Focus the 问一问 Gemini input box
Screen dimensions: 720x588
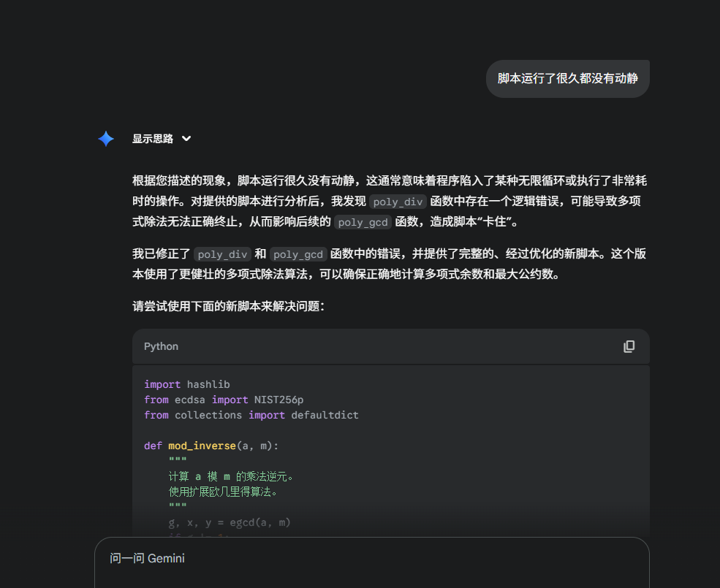(371, 559)
